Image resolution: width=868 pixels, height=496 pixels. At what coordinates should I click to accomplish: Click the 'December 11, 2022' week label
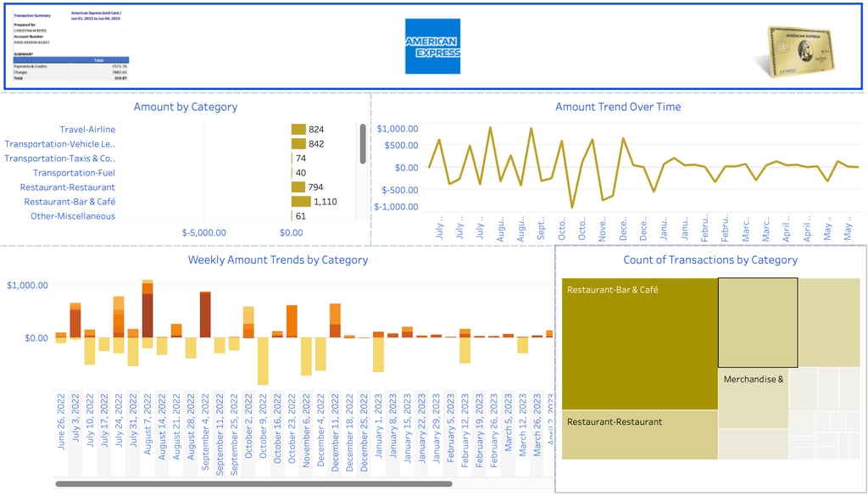334,432
